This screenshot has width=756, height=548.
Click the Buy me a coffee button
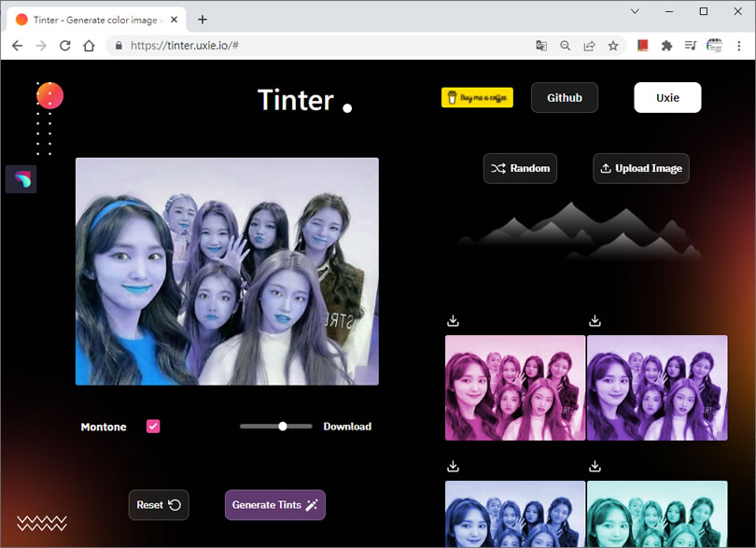tap(477, 97)
